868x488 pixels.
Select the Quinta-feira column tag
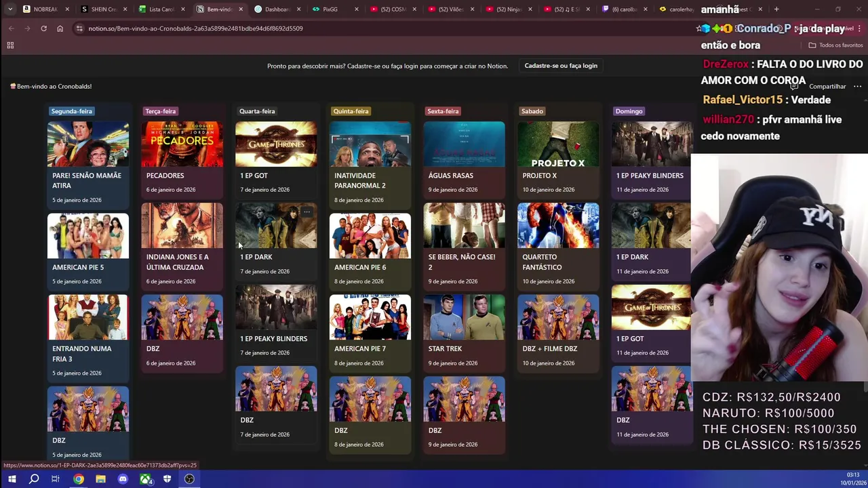[351, 111]
